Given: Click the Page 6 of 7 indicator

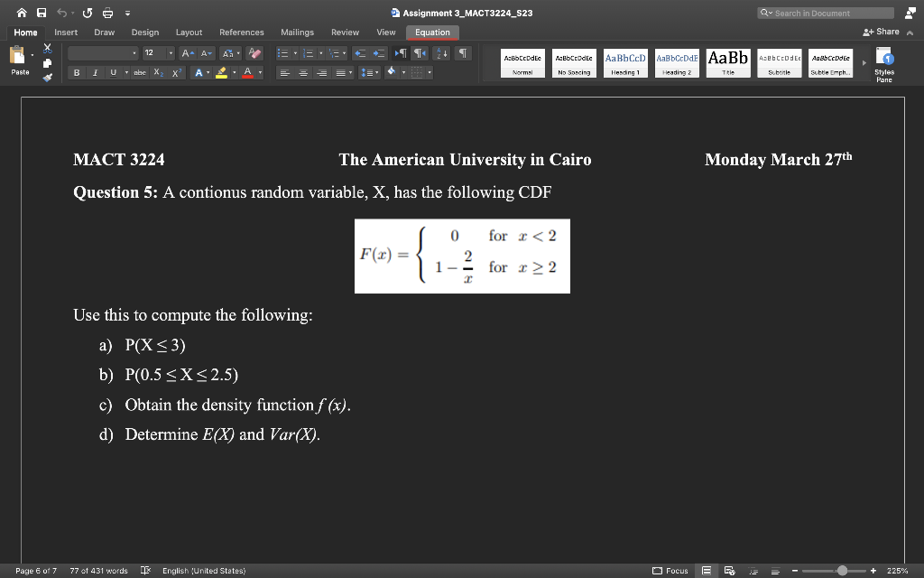Looking at the screenshot, I should pos(36,571).
